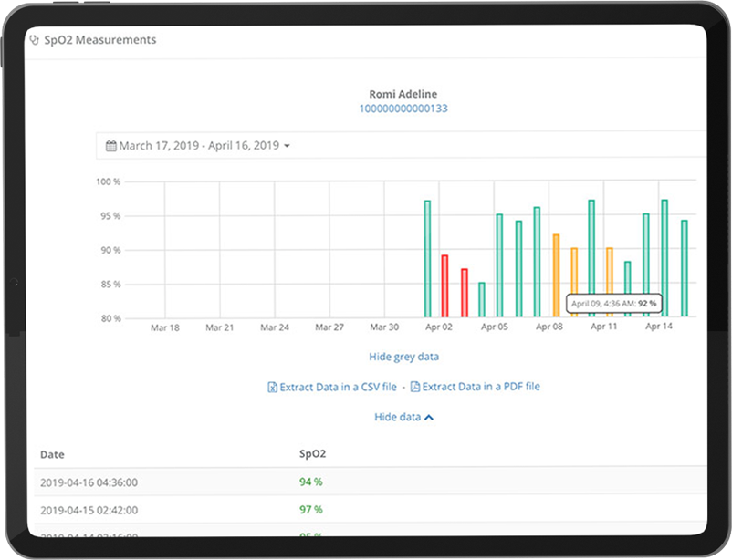Extract Data in a CSV file
Viewport: 732px width, 560px height.
coord(338,387)
